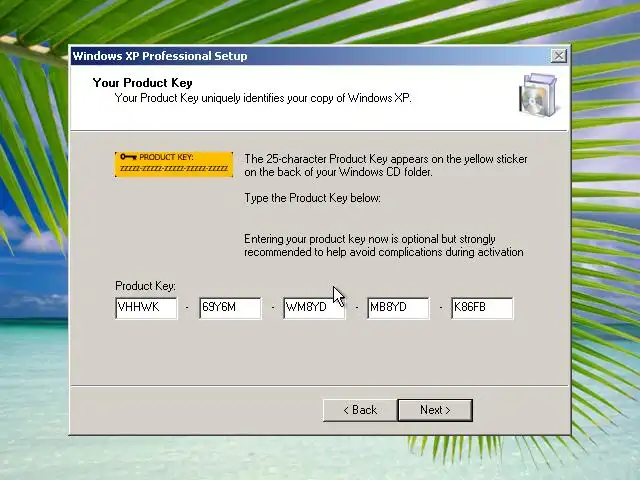This screenshot has width=640, height=480.
Task: Click the yellow PRODUCT KEY sticker image
Action: (174, 164)
